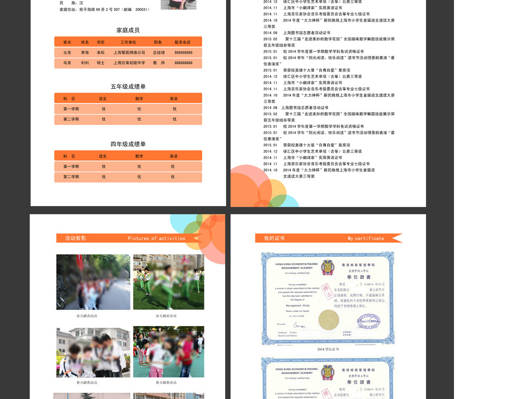Click the 硕士 education cell
This screenshot has height=399, width=532.
click(x=101, y=63)
